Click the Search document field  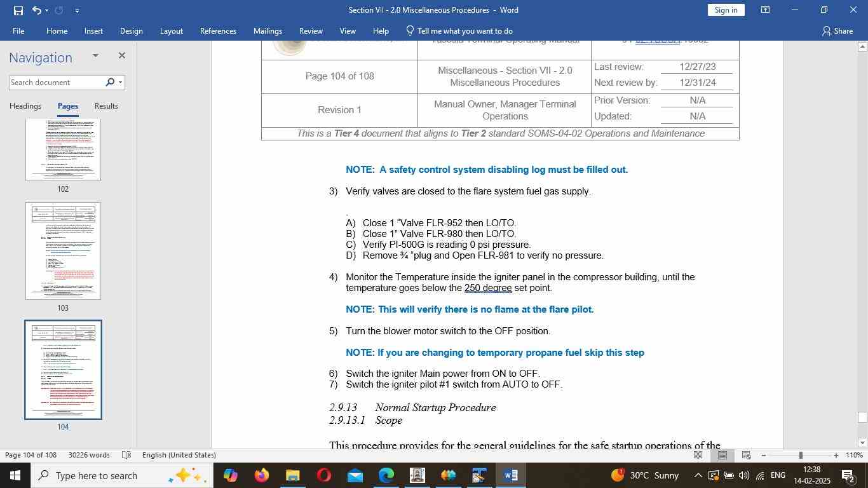pos(56,83)
